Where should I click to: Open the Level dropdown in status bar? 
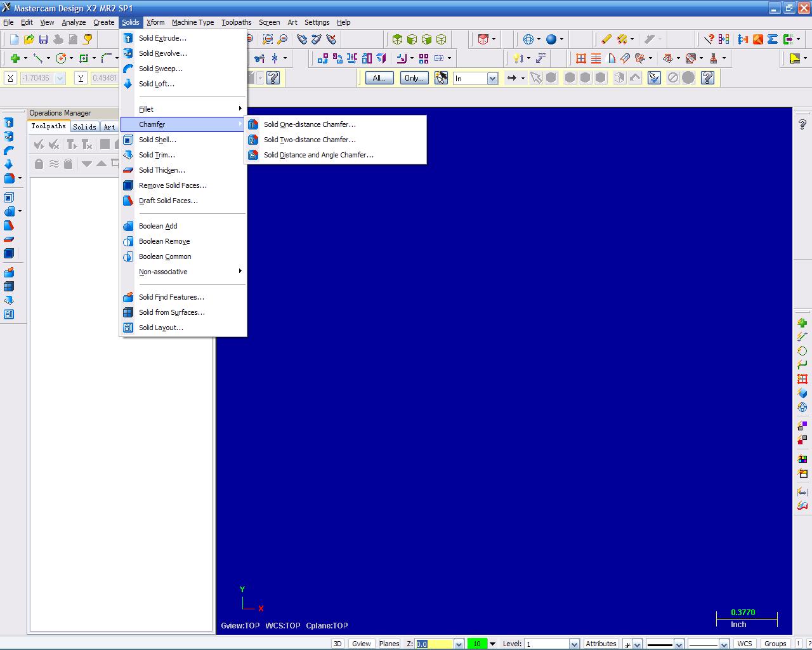[574, 644]
